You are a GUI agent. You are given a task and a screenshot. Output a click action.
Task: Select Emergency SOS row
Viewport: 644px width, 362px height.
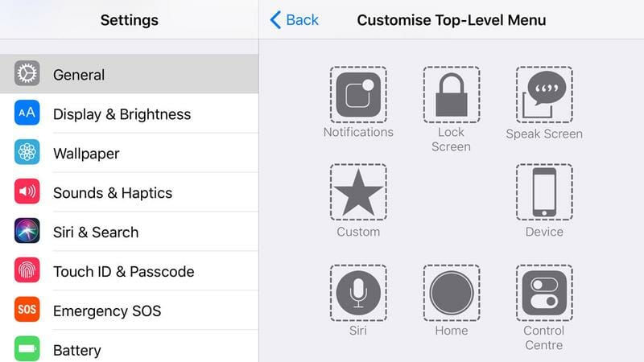(x=130, y=311)
